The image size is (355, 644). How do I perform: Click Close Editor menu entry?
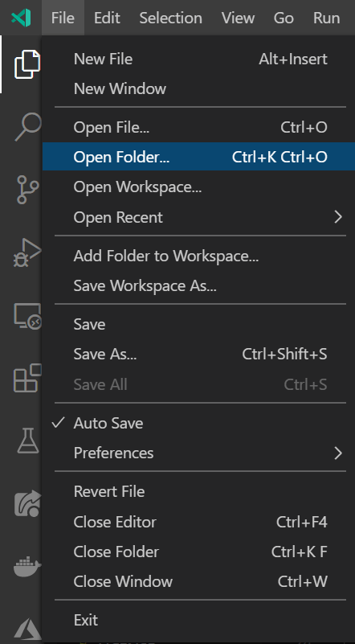click(198, 522)
